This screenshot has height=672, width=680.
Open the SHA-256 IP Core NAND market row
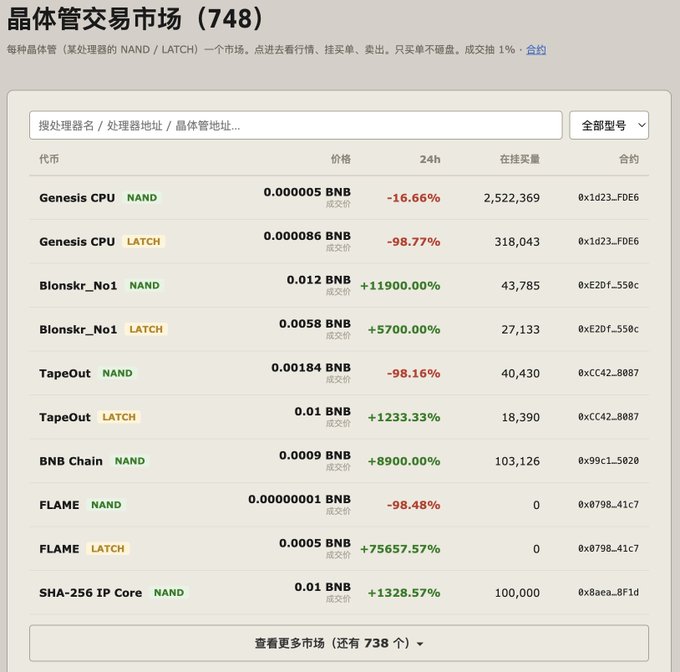[x=339, y=592]
